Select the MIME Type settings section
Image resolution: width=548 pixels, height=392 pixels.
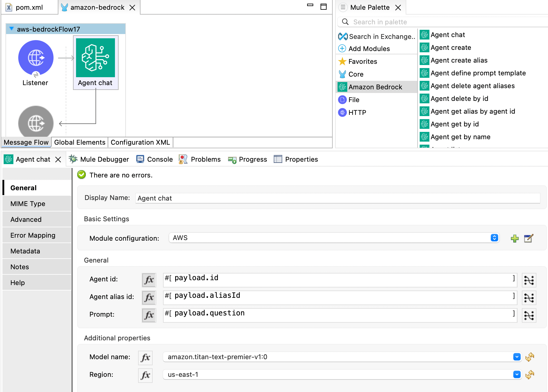(37, 204)
